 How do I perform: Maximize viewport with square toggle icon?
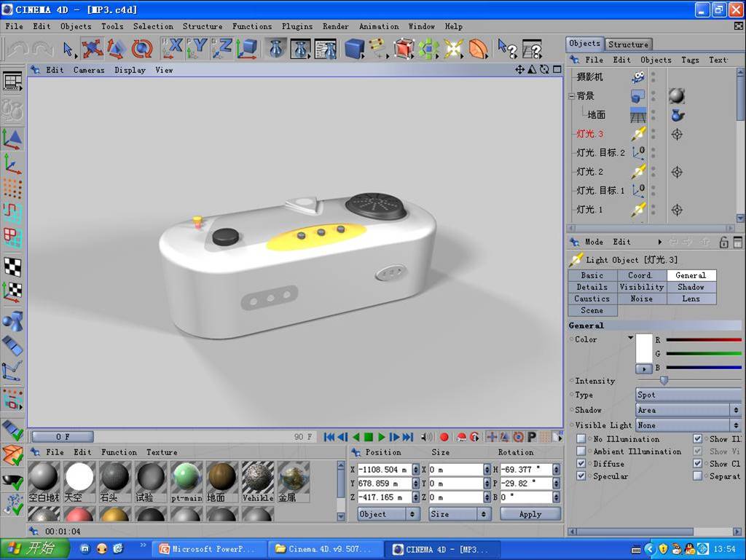557,69
